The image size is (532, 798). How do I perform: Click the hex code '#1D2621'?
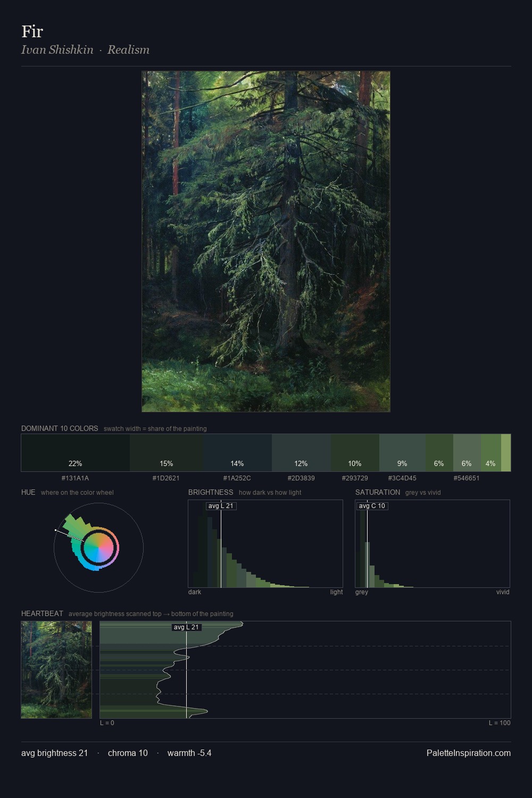click(167, 478)
